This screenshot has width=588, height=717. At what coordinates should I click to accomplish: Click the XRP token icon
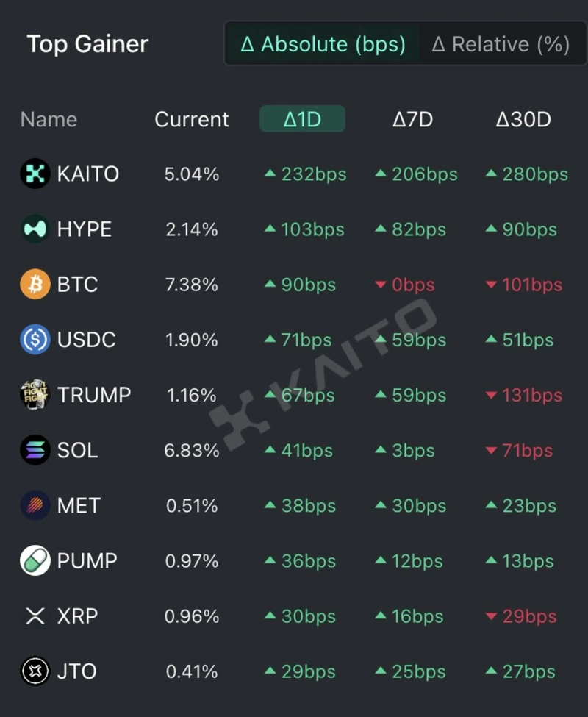(35, 616)
